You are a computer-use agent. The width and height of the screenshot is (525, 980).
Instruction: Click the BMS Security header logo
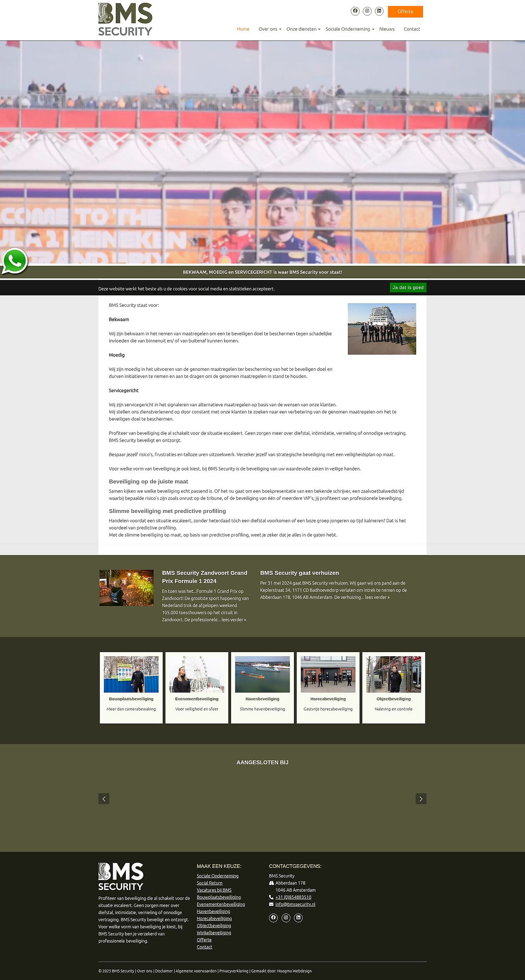[x=125, y=19]
